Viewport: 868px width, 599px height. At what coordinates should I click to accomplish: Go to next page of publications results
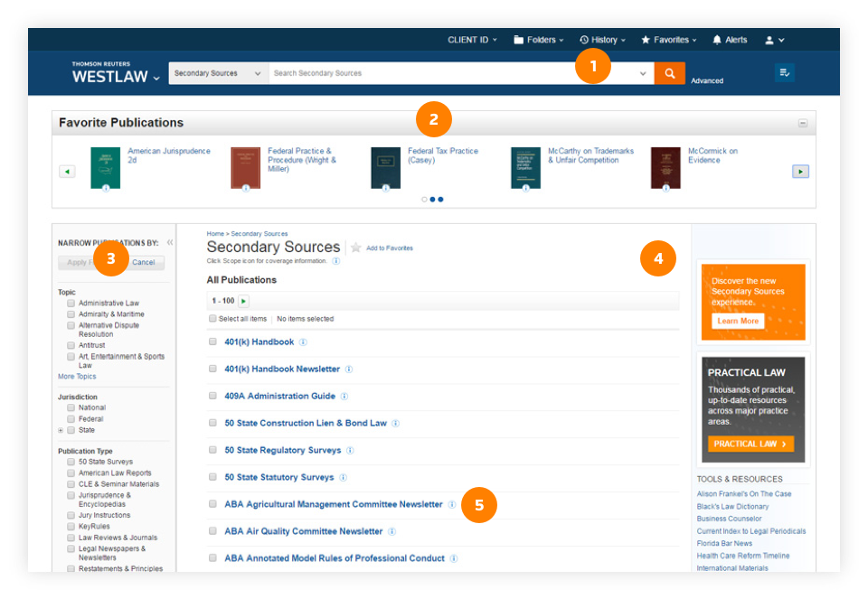coord(244,301)
